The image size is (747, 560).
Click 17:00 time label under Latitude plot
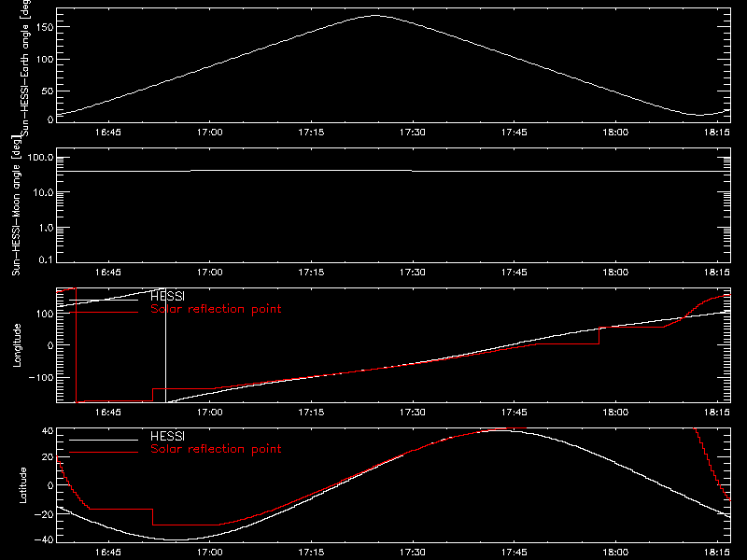point(209,552)
